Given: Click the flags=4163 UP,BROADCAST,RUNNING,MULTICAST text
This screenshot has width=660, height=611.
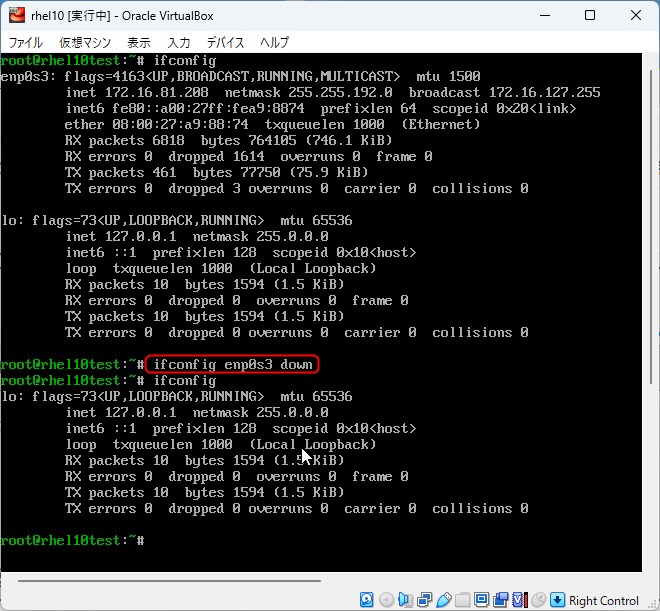Looking at the screenshot, I should coord(232,77).
